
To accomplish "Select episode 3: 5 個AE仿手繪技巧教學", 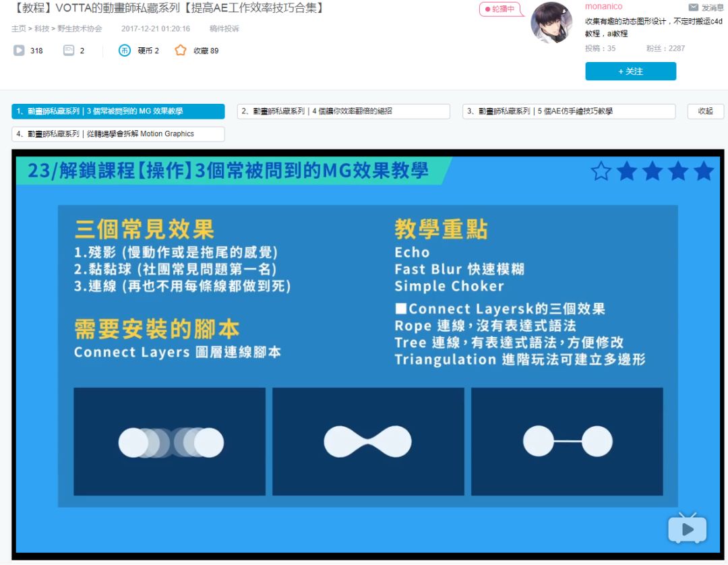I will click(569, 111).
